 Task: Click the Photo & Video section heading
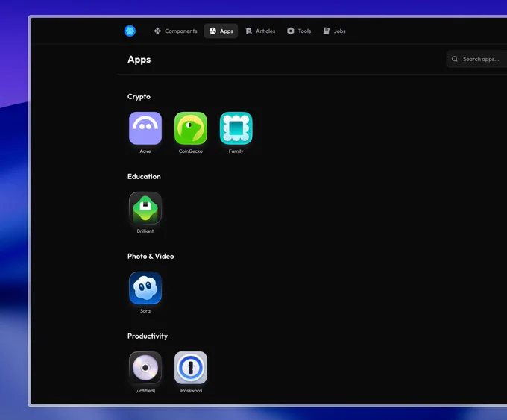point(151,257)
